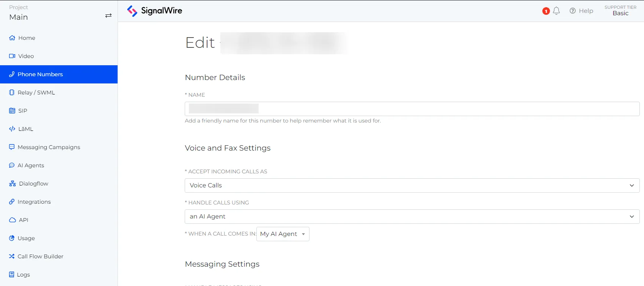The width and height of the screenshot is (644, 286).
Task: Open the My AI Agent selector
Action: (x=283, y=234)
